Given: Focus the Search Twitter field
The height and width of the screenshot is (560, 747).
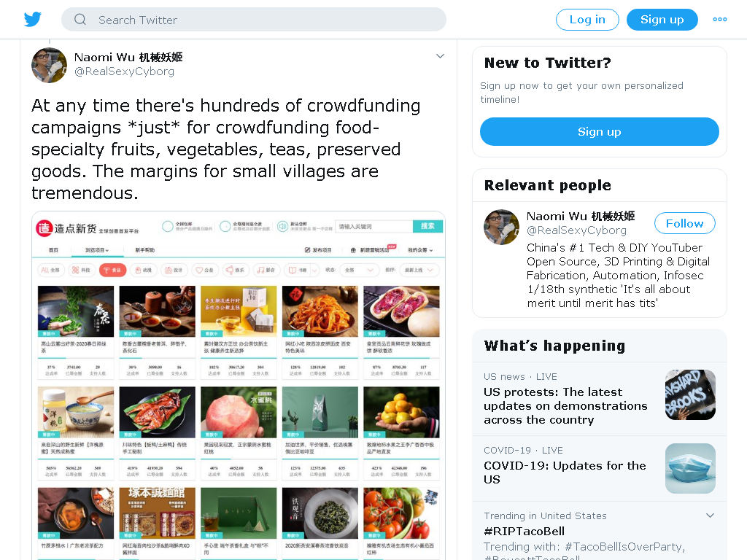Looking at the screenshot, I should tap(253, 20).
